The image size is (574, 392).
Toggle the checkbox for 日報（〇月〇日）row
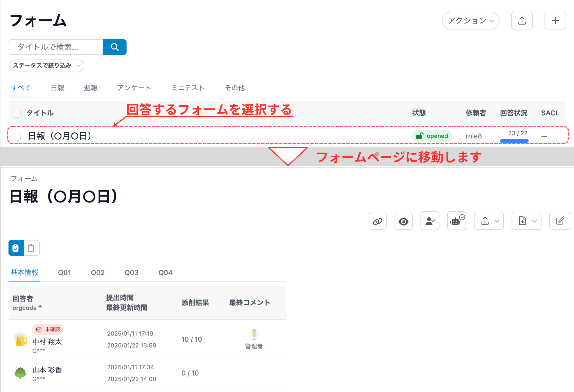coord(17,136)
